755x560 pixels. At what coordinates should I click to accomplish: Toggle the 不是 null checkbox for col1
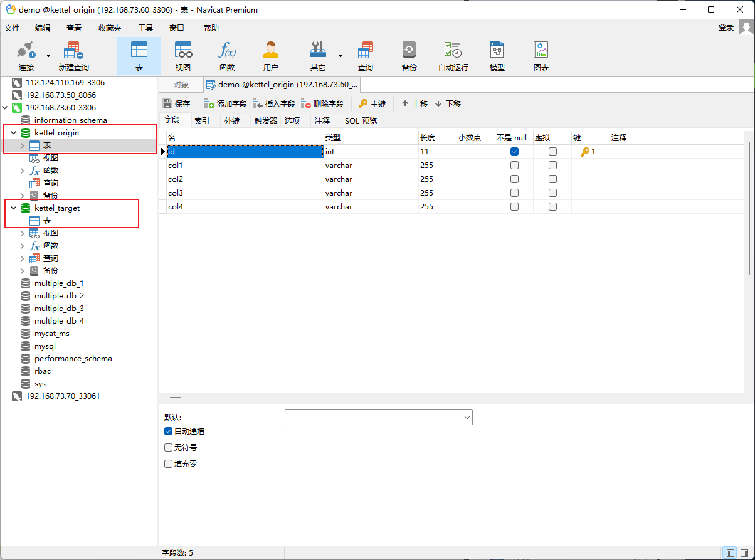(514, 166)
